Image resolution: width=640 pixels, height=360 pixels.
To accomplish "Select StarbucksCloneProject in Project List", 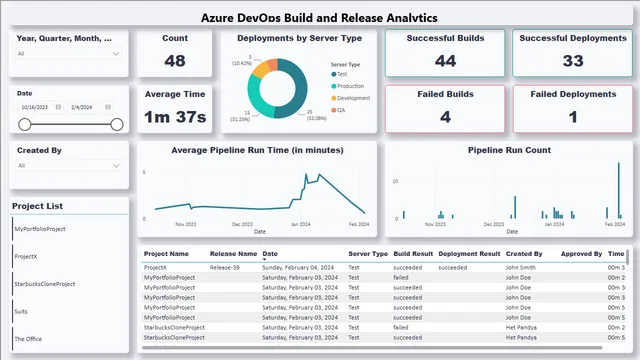I will [45, 284].
